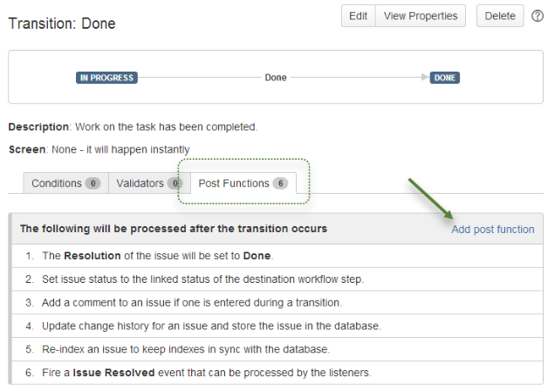
Task: Click the Done transition label in diagram
Action: (x=276, y=78)
